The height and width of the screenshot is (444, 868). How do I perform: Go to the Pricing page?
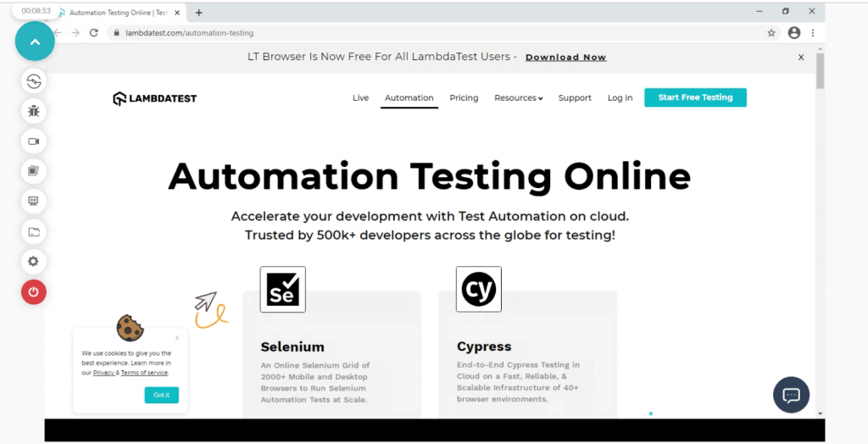tap(464, 98)
